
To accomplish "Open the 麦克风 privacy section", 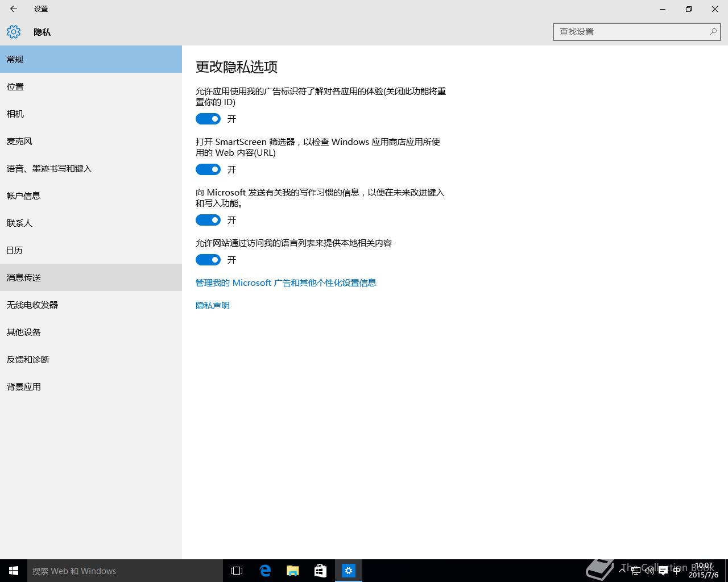I will click(x=91, y=141).
